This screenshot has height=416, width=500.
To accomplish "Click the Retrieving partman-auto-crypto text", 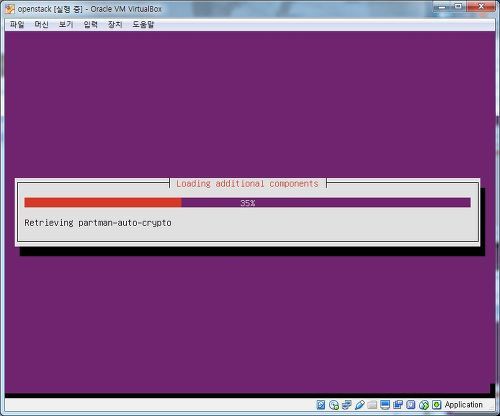I will [98, 223].
